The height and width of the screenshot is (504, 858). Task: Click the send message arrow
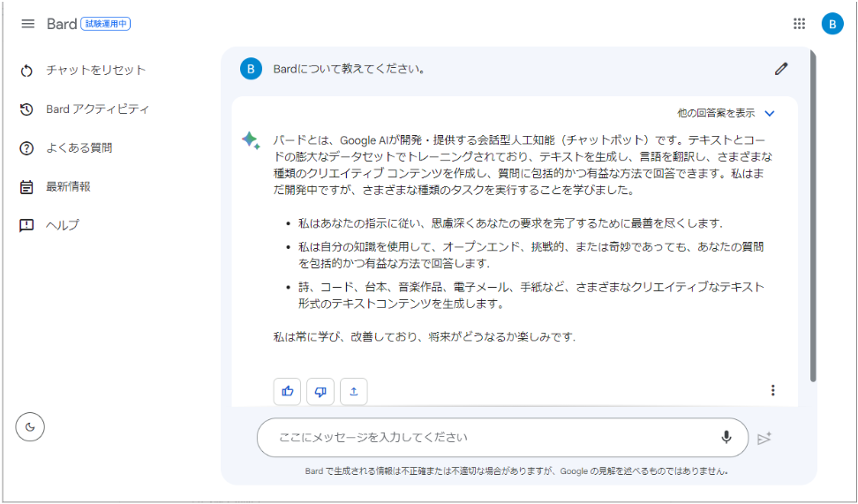764,438
